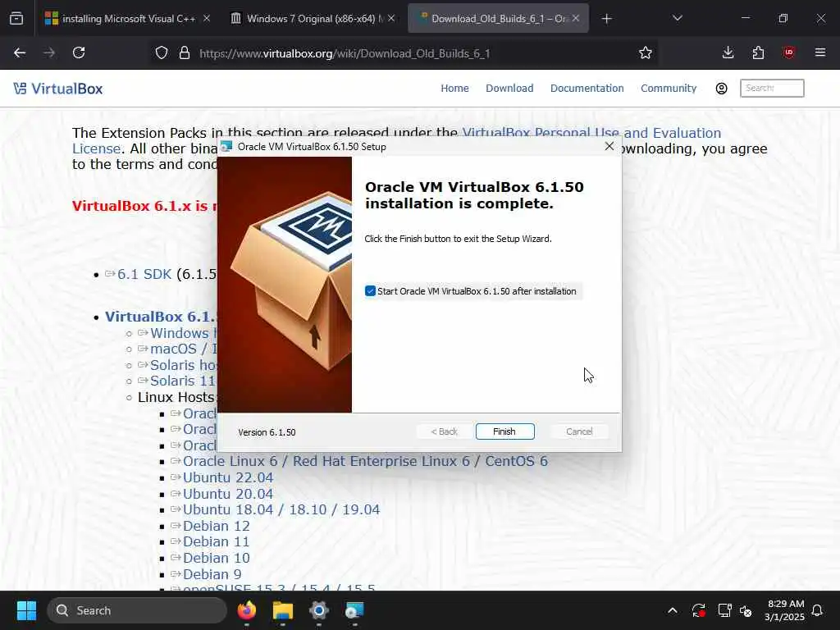Screen dimensions: 840x630
Task: Open the notifications bell icon
Action: tap(818, 610)
